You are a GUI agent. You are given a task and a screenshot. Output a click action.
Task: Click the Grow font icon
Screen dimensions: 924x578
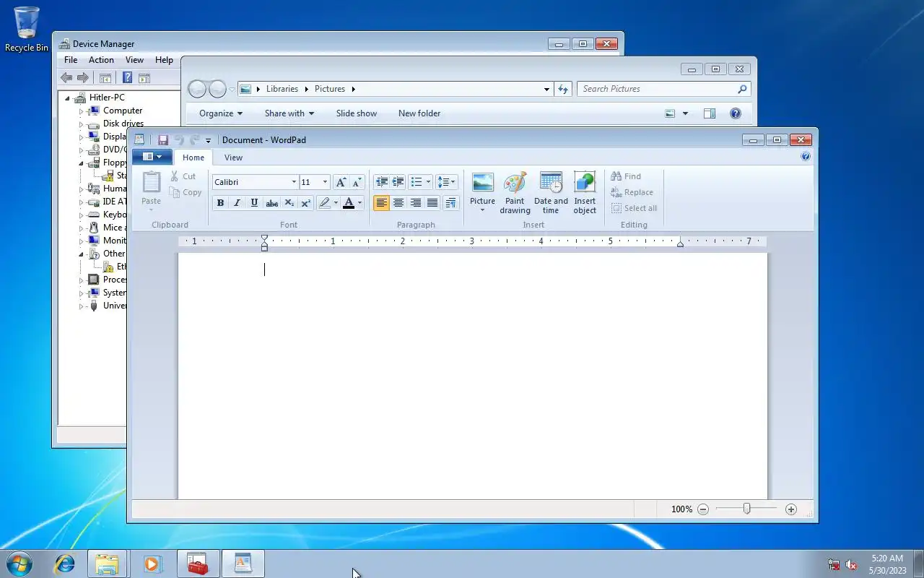[341, 182]
